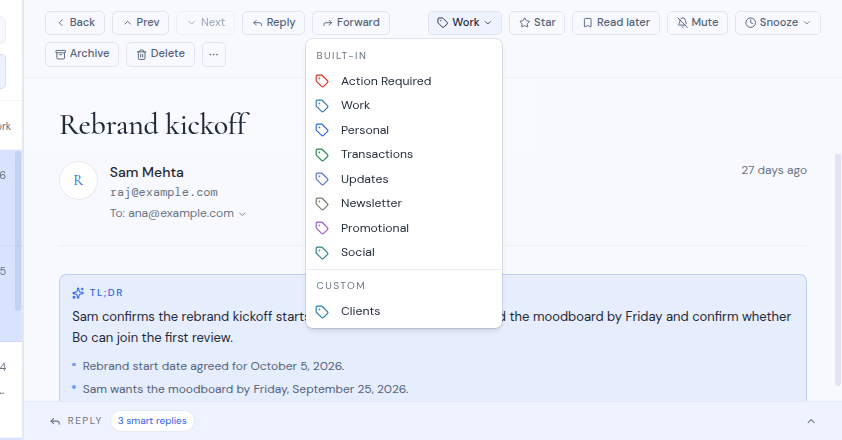Click the clock icon on Snooze
The width and height of the screenshot is (842, 440).
751,23
